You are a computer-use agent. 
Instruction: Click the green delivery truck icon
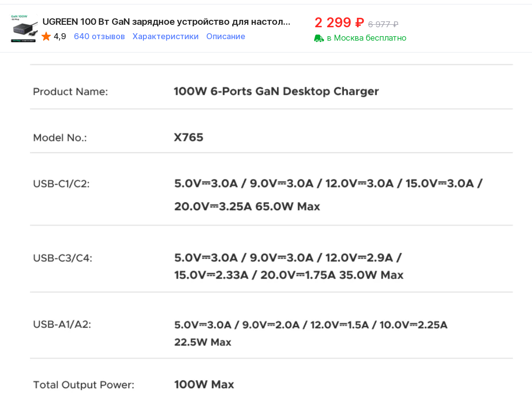click(x=319, y=38)
